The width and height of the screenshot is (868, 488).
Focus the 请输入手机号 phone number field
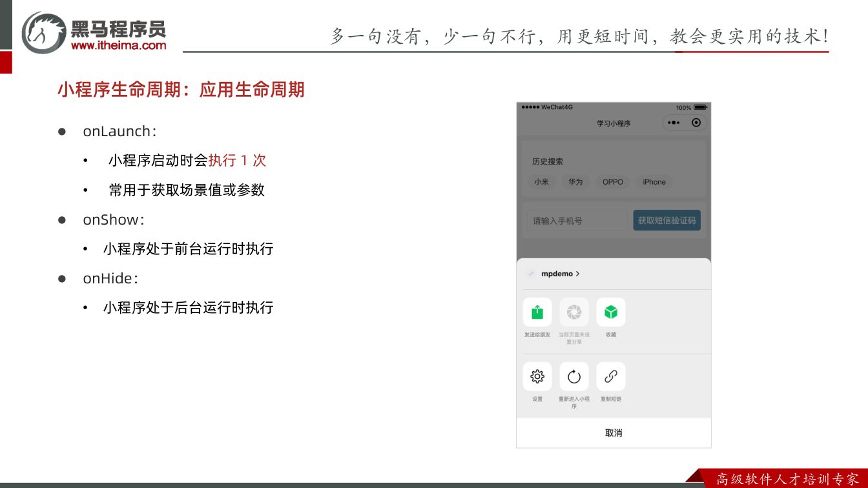[x=577, y=221]
